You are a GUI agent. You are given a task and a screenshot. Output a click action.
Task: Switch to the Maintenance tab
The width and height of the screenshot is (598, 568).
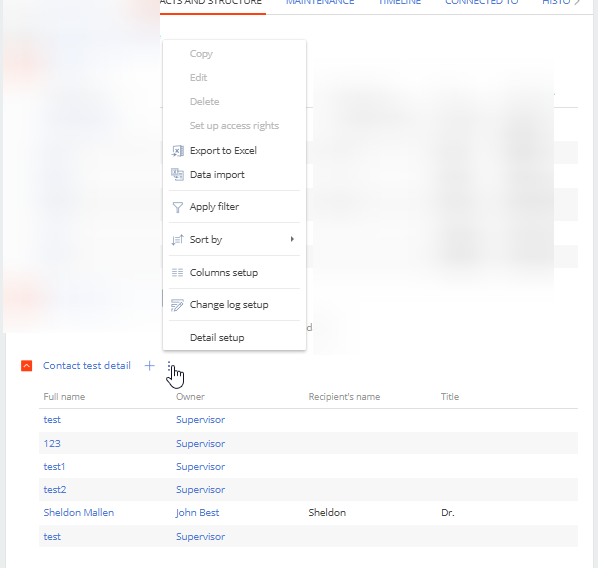click(x=320, y=2)
